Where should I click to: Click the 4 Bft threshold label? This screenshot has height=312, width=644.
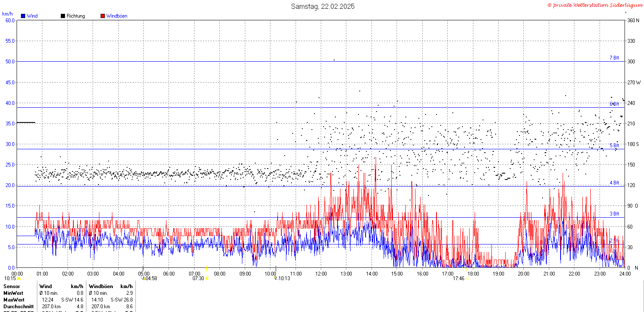pos(614,183)
